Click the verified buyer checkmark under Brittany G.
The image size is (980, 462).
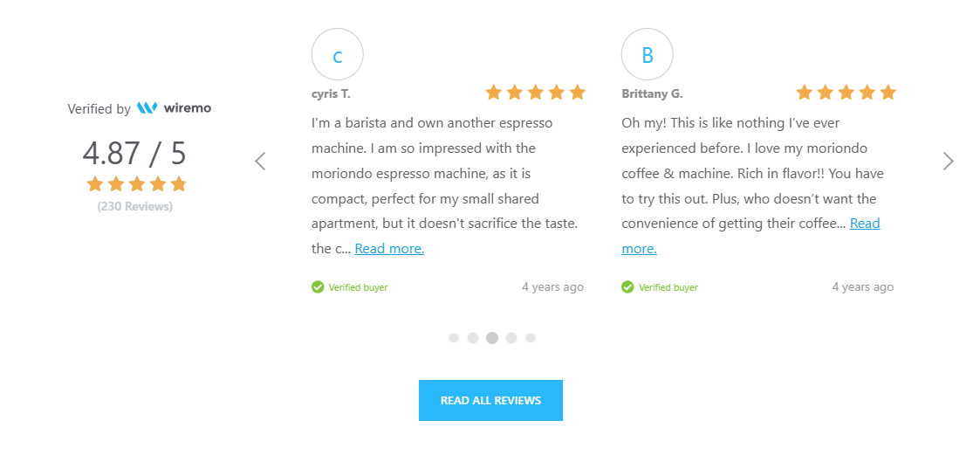627,287
